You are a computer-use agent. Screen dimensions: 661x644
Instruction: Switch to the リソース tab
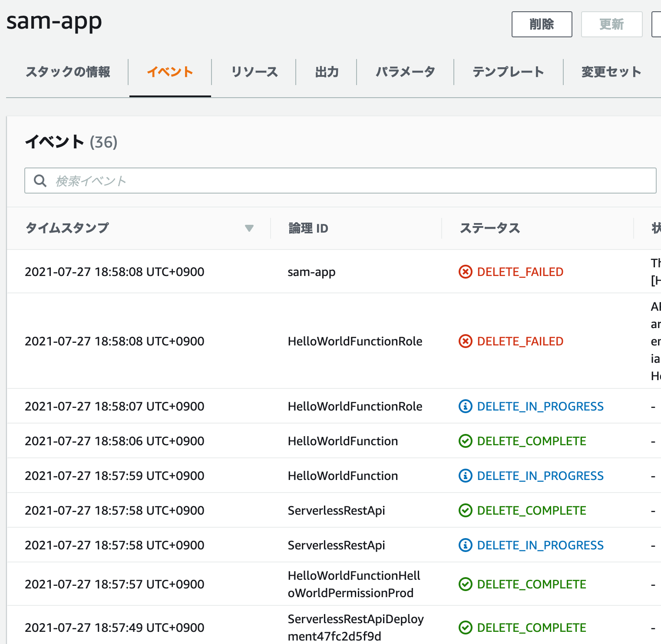click(x=254, y=72)
